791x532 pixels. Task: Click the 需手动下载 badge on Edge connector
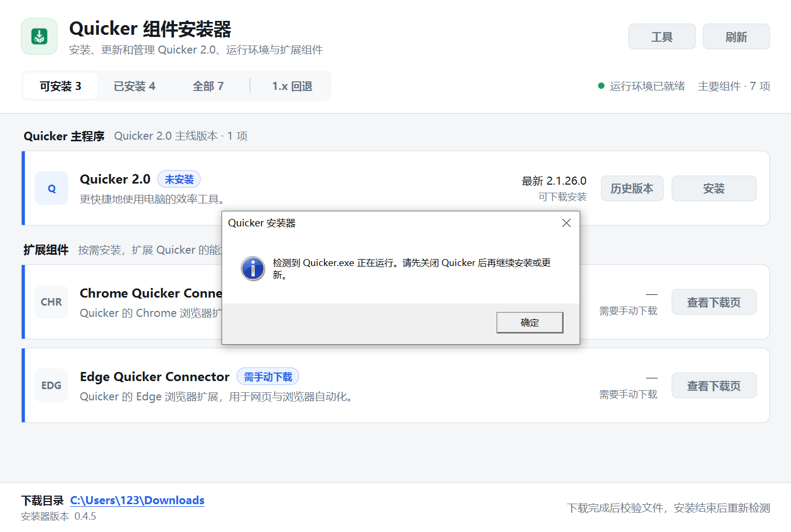268,377
